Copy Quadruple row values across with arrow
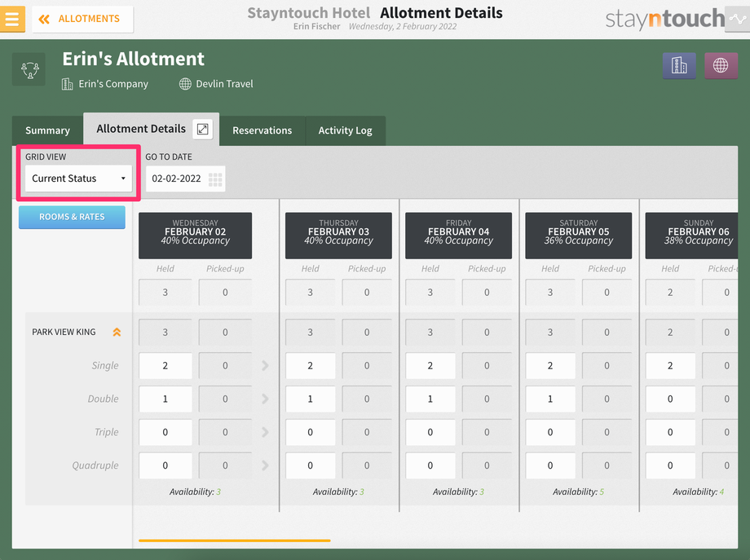Image resolution: width=750 pixels, height=560 pixels. [x=265, y=465]
